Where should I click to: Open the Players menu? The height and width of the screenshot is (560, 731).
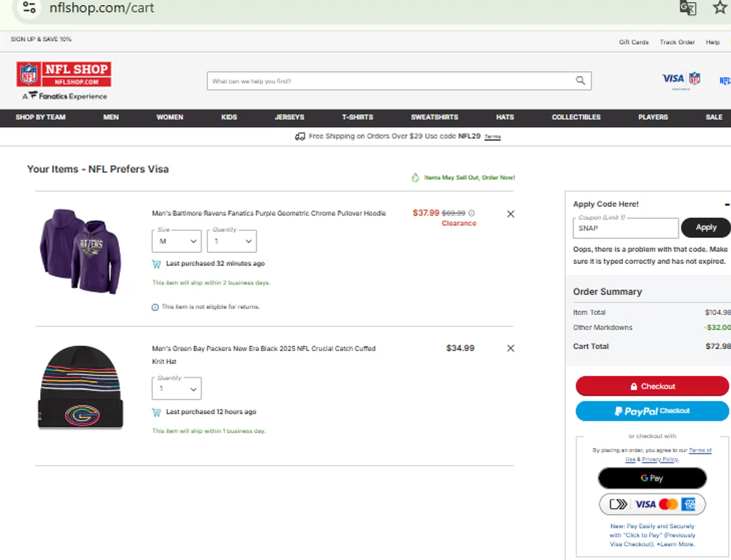[x=653, y=117]
